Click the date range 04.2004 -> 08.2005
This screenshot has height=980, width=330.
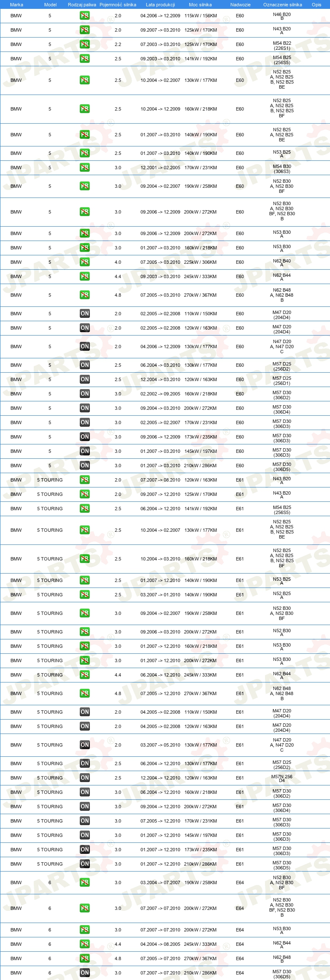click(x=160, y=944)
